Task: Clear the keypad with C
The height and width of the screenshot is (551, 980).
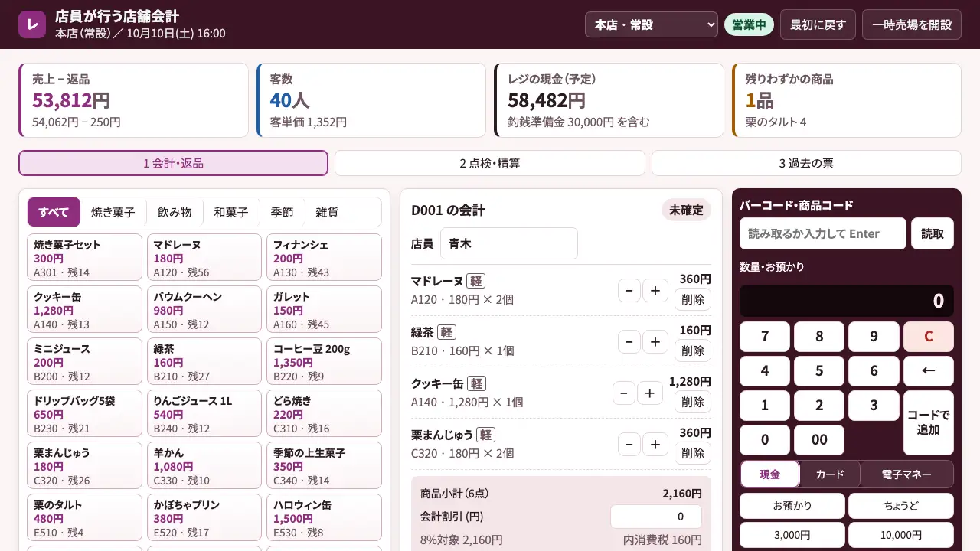Action: point(929,337)
